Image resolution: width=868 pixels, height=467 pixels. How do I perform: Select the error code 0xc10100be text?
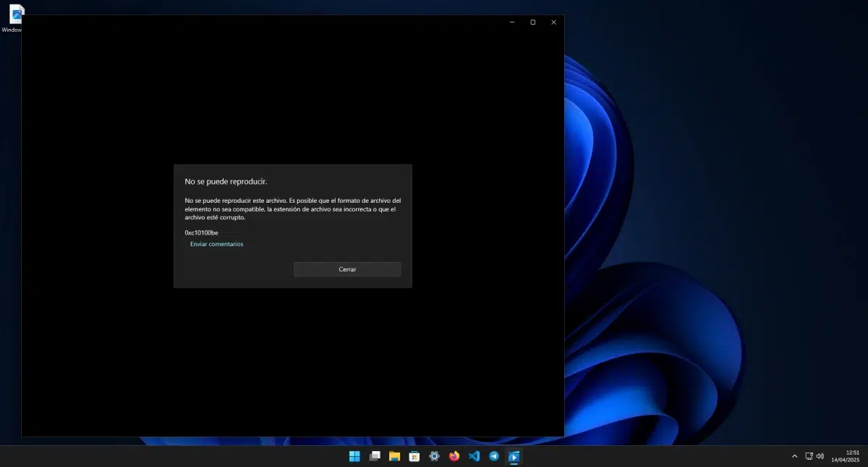(x=201, y=232)
